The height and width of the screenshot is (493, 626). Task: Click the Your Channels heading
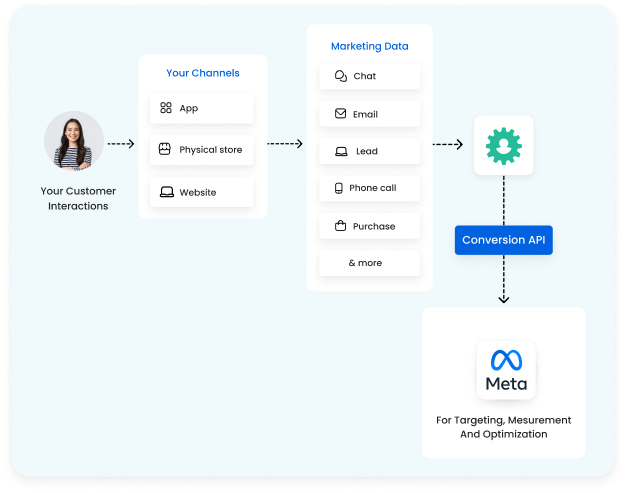pos(203,73)
